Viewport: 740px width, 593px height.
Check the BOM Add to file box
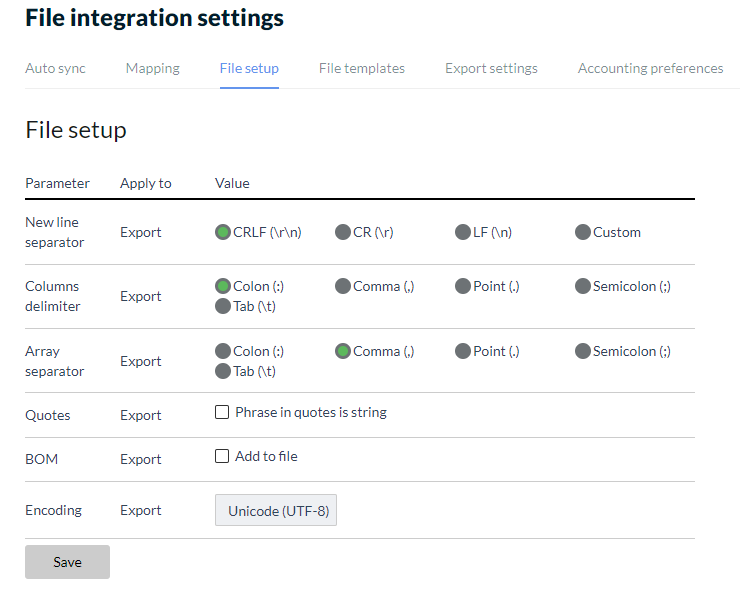pos(222,456)
